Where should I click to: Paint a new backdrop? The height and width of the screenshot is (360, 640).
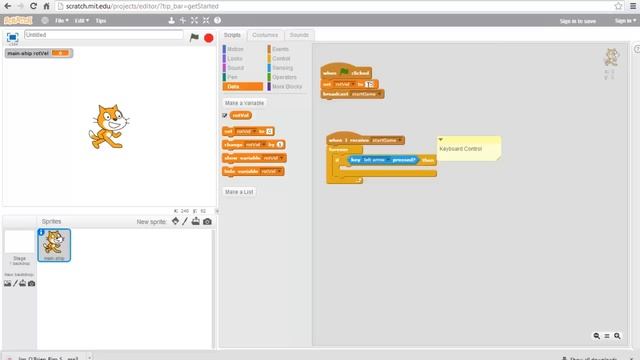point(16,283)
